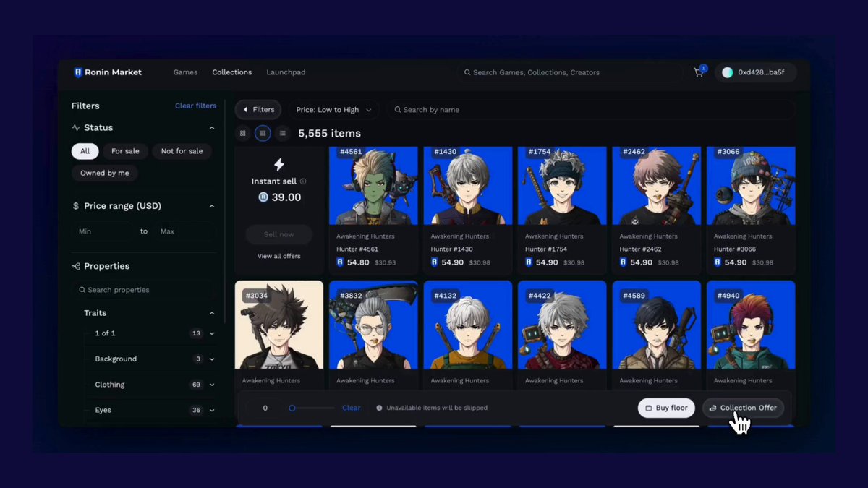Open the #3832 hunter card
Image resolution: width=868 pixels, height=488 pixels.
click(x=373, y=335)
